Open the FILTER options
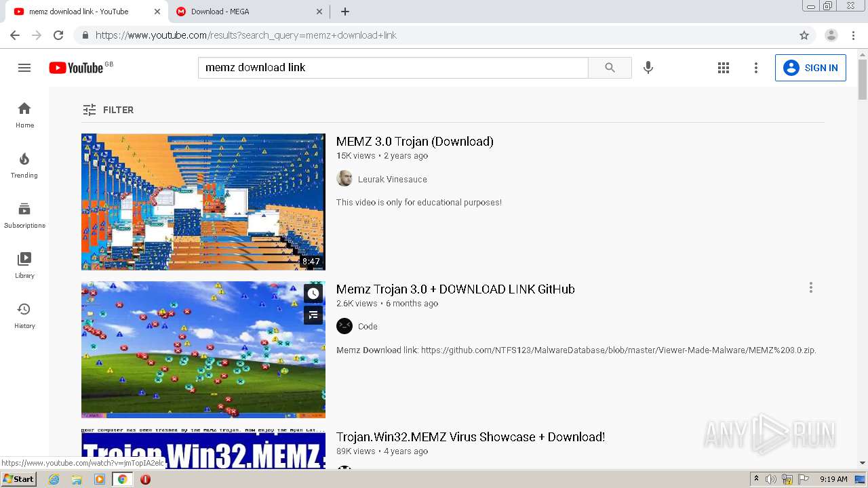868x488 pixels. pos(108,110)
